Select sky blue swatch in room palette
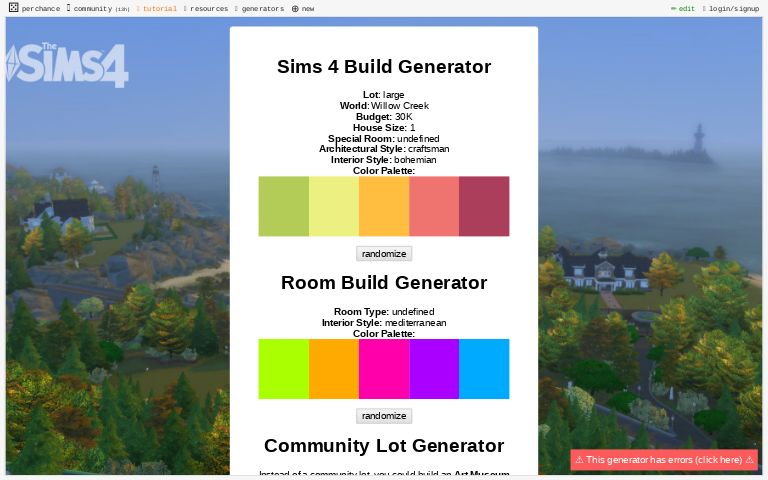The height and width of the screenshot is (480, 768). 484,369
